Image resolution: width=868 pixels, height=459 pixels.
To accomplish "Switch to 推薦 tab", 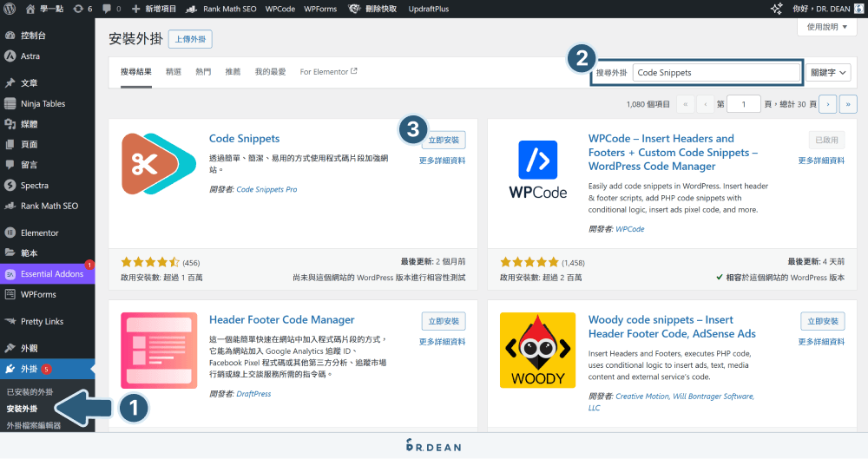I will (x=233, y=72).
